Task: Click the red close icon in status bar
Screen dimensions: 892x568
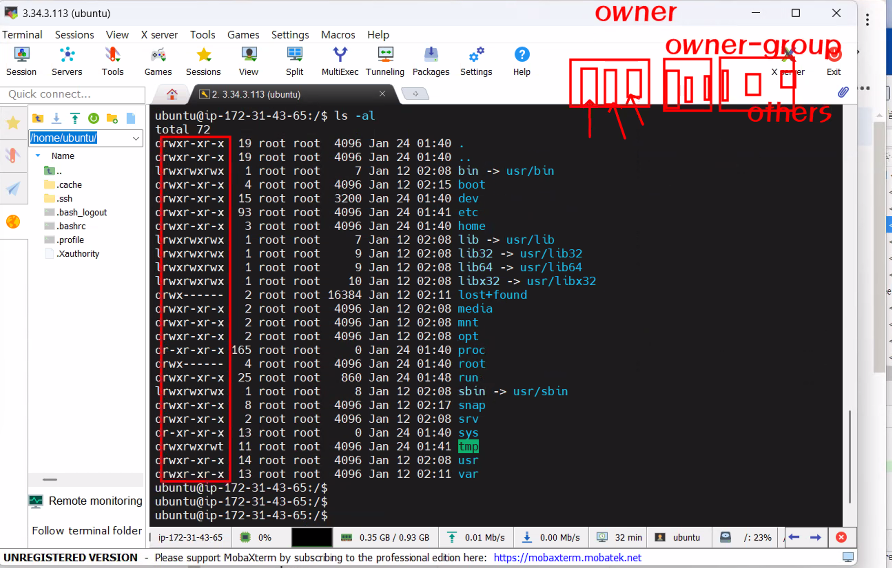Action: [x=841, y=537]
